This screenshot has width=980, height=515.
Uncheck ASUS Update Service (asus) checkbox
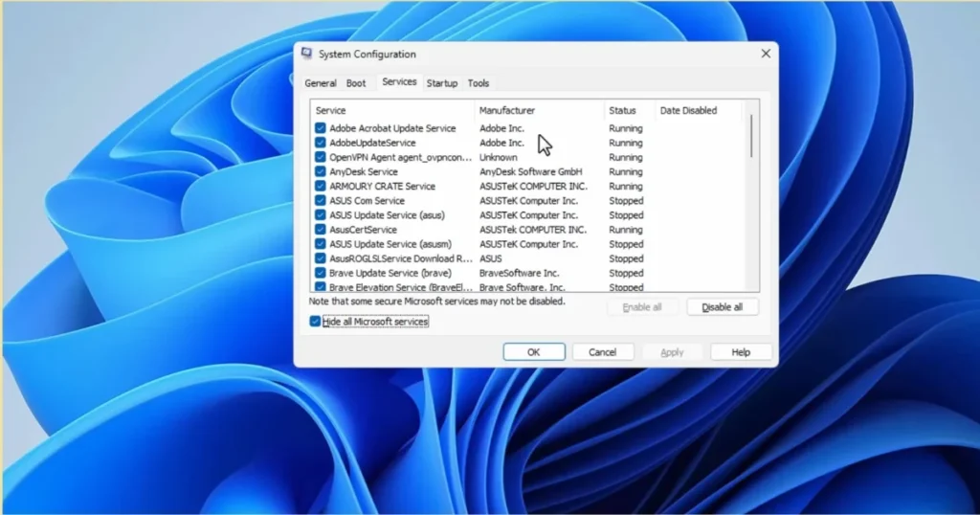pyautogui.click(x=320, y=215)
